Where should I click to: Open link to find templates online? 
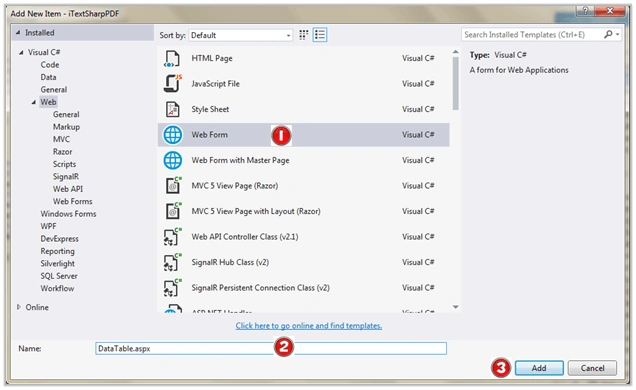click(x=309, y=326)
